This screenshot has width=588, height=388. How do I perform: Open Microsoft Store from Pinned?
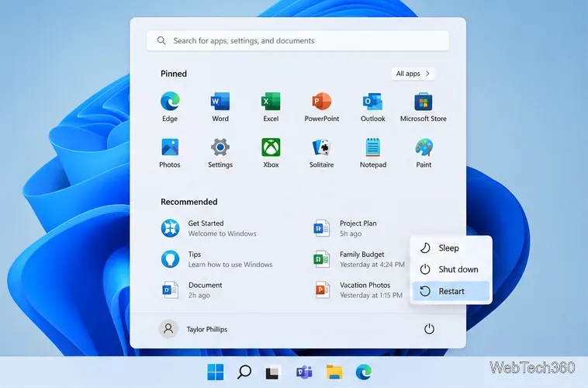tap(424, 106)
